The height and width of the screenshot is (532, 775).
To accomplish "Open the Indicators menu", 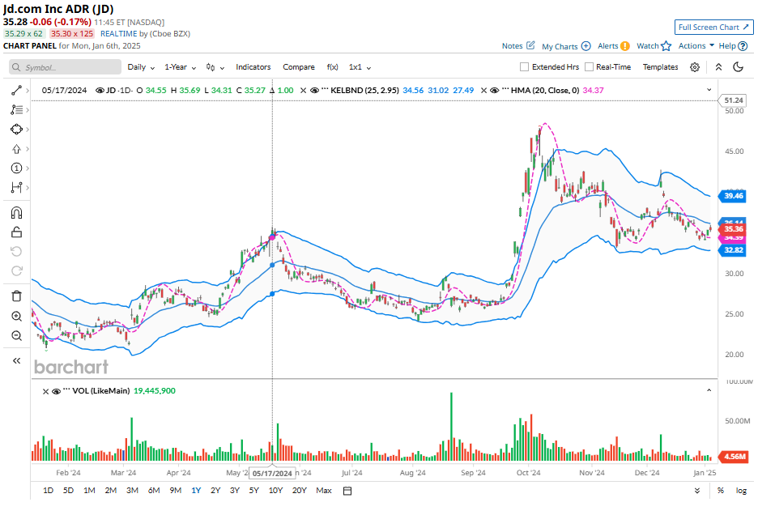I will click(x=253, y=67).
